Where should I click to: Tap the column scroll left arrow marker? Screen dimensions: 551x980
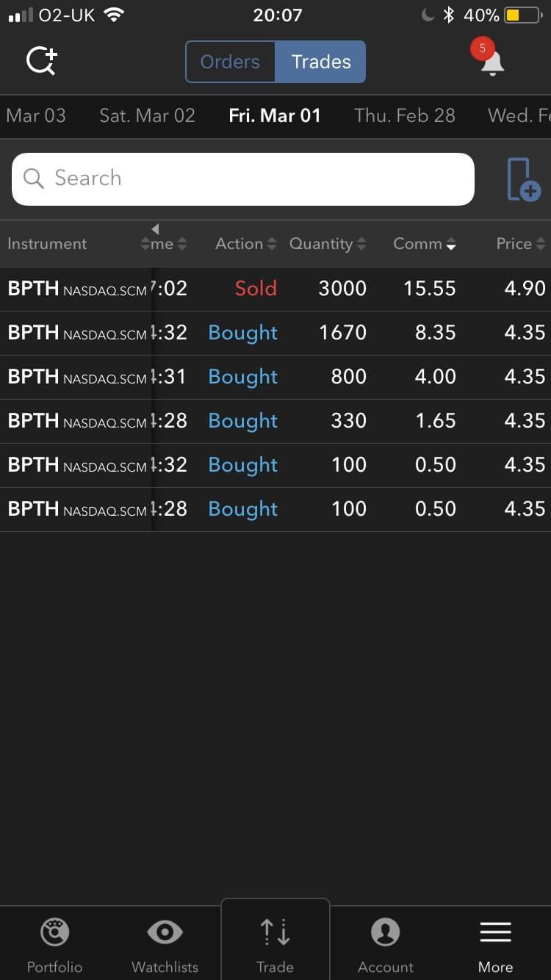[x=155, y=229]
